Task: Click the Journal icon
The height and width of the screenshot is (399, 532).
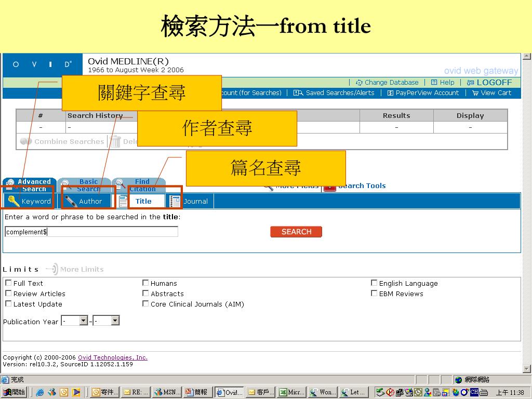Action: click(x=175, y=201)
